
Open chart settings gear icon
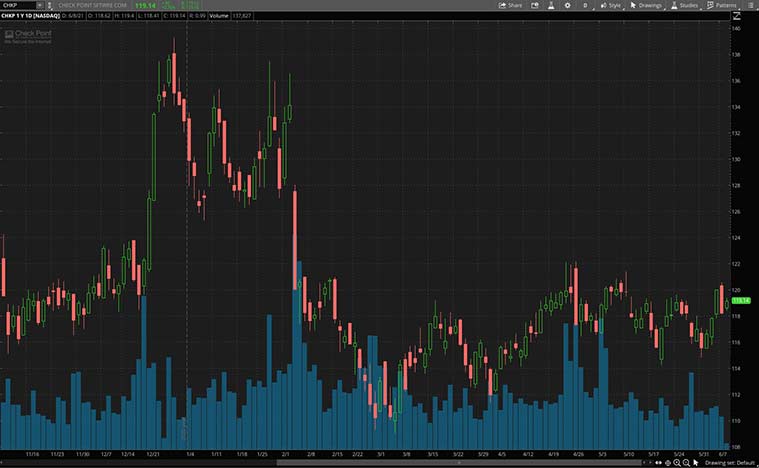567,5
